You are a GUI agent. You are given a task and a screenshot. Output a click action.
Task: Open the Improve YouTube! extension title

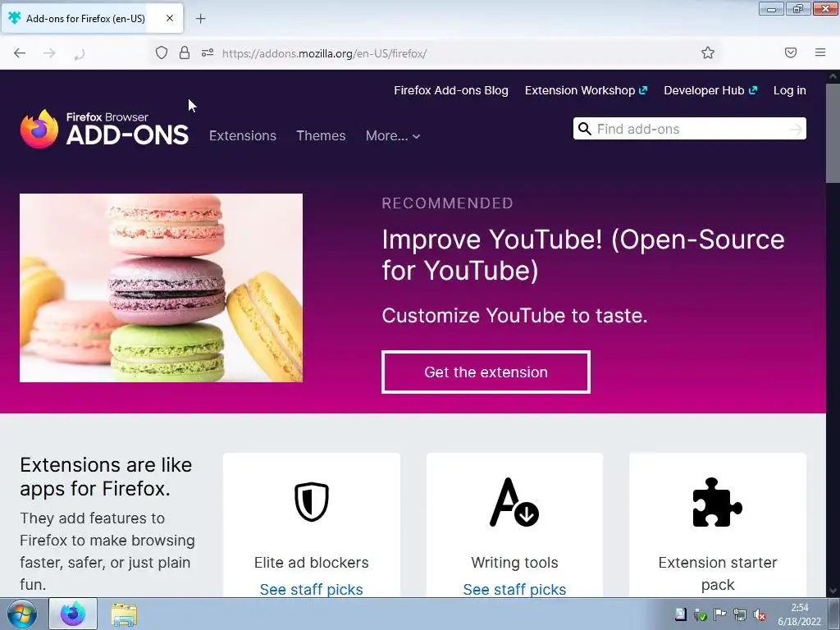coord(583,254)
